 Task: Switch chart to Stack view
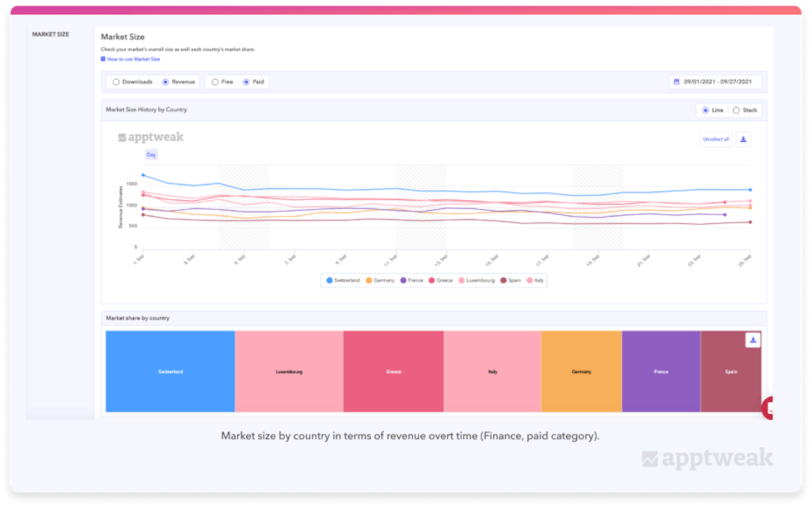[736, 110]
